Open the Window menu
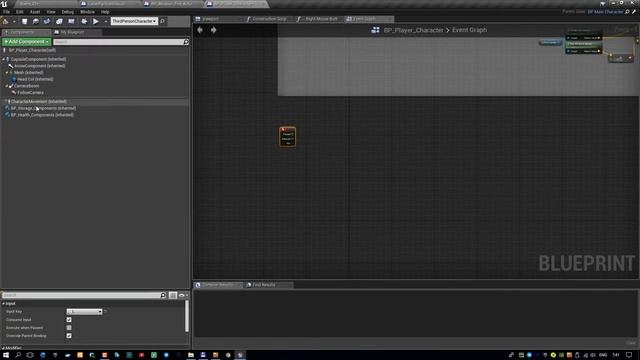640x360 pixels. 87,12
